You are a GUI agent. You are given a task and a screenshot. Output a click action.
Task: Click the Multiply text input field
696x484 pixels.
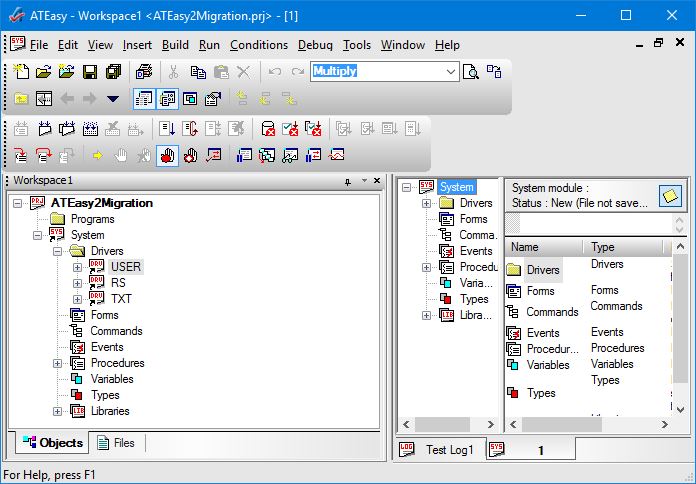pyautogui.click(x=377, y=71)
